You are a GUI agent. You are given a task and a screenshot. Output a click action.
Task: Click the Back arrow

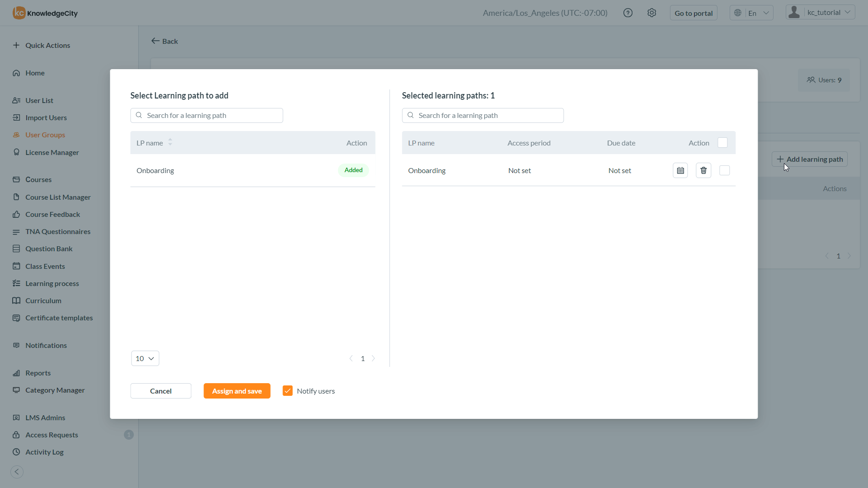pyautogui.click(x=165, y=41)
